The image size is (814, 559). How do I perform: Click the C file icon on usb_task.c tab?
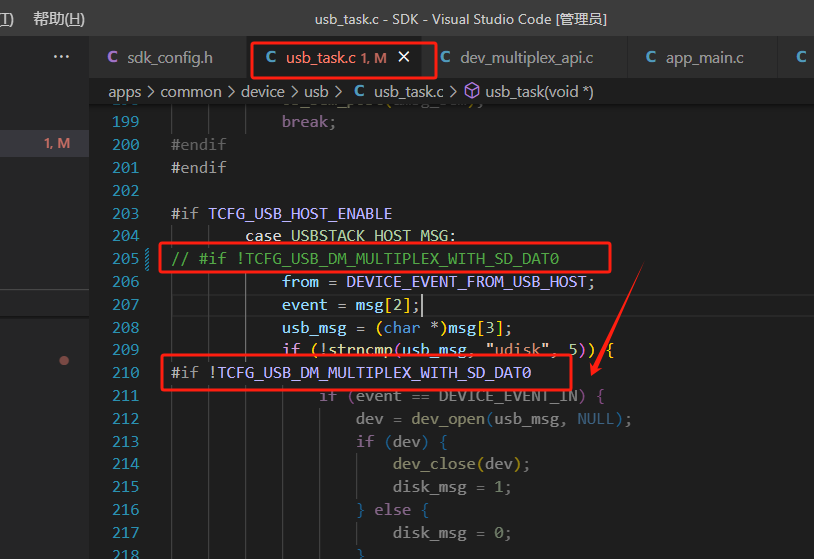click(x=271, y=57)
